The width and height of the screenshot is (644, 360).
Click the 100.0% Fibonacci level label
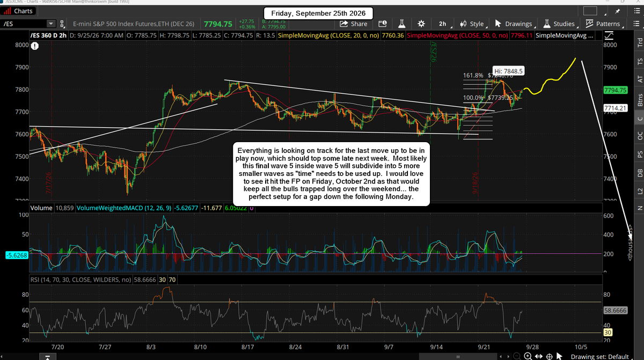[474, 98]
